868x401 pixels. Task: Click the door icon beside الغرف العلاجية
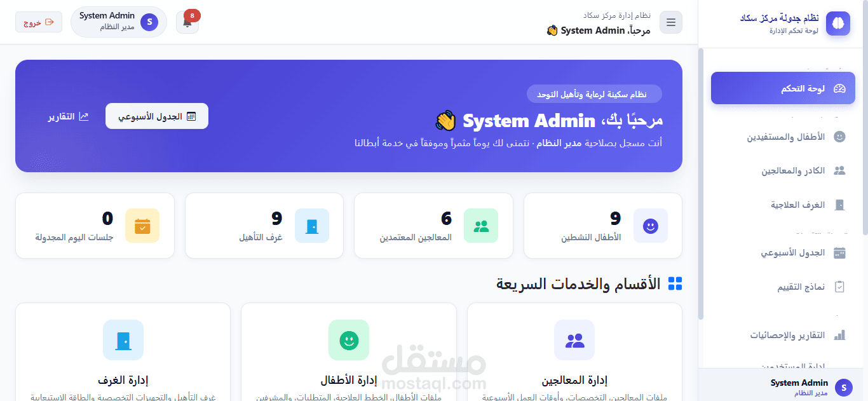pyautogui.click(x=839, y=205)
